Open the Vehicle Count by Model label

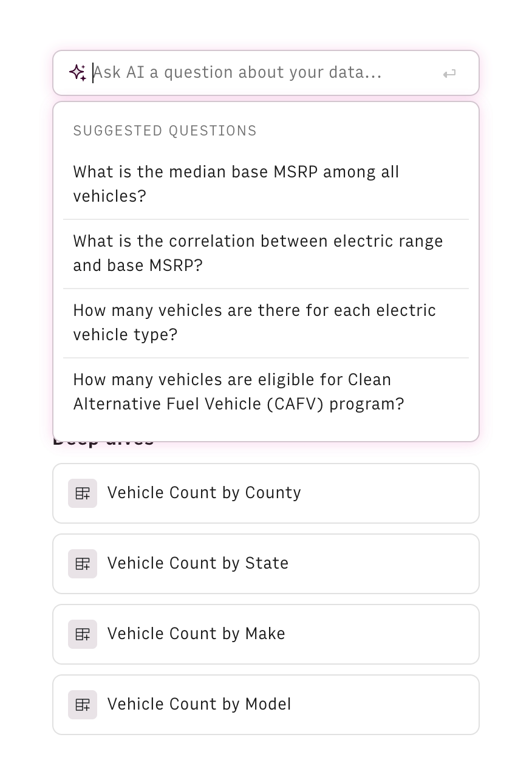click(199, 704)
